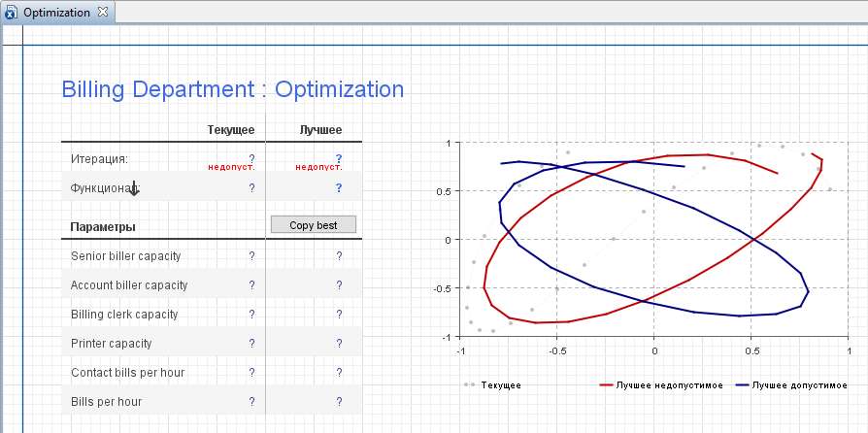This screenshot has height=433, width=868.
Task: Click the best Итерация value question mark
Action: coord(339,157)
